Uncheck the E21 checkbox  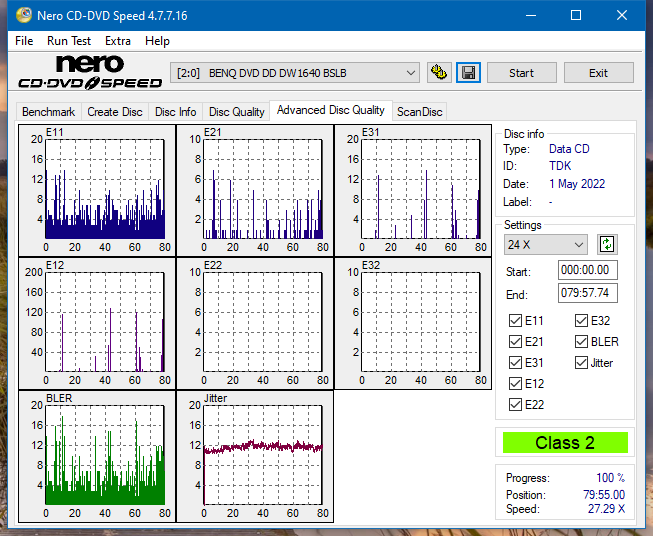515,342
